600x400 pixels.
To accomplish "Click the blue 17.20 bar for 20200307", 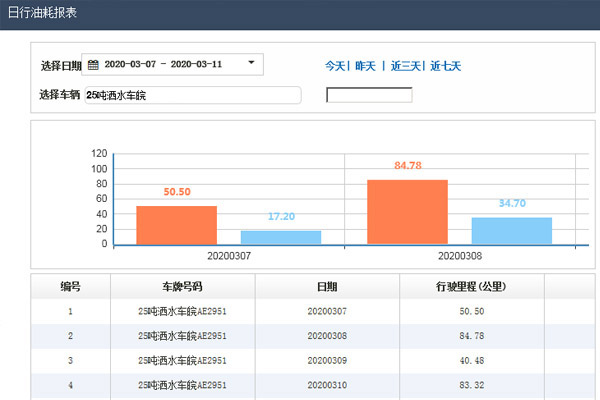I will pos(281,237).
